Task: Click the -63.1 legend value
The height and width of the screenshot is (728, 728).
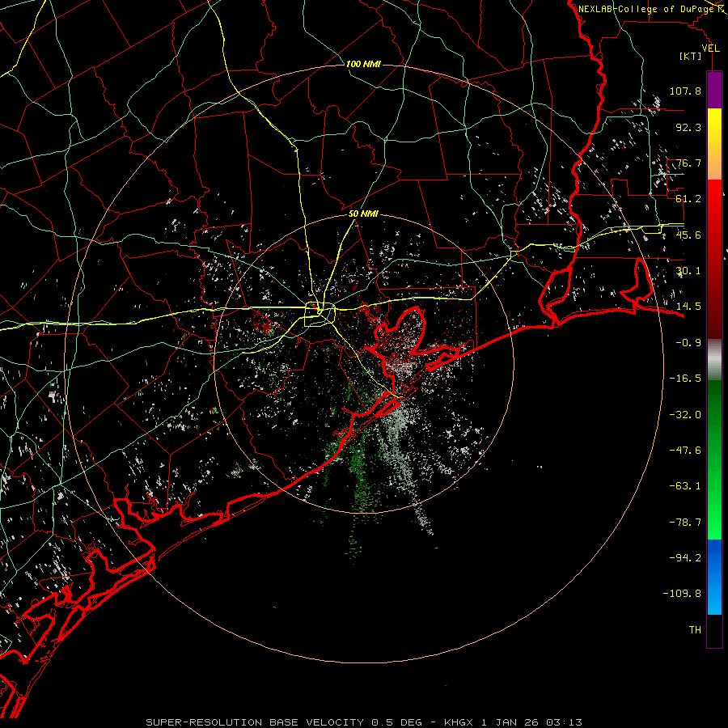Action: (685, 486)
